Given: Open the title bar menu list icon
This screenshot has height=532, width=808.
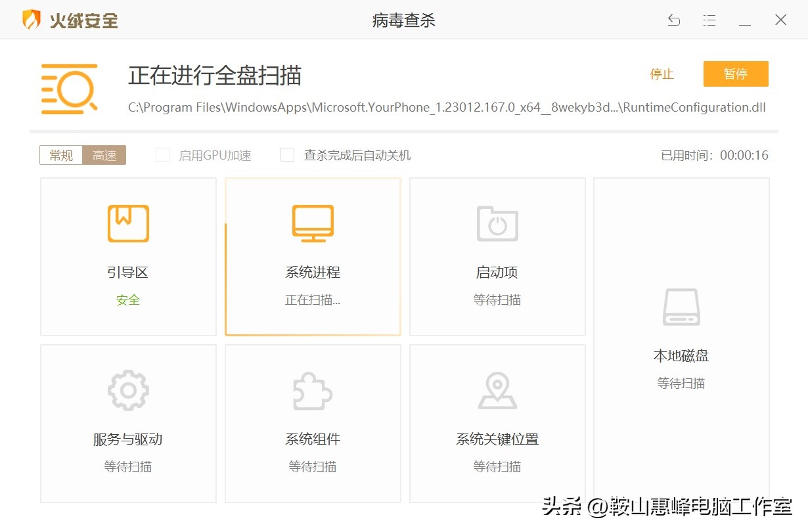Looking at the screenshot, I should (x=709, y=20).
